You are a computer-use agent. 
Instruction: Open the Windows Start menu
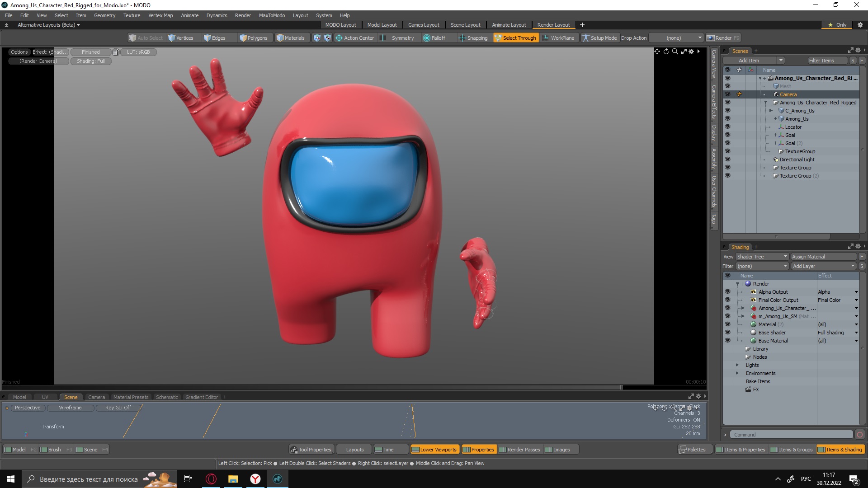coord(11,479)
